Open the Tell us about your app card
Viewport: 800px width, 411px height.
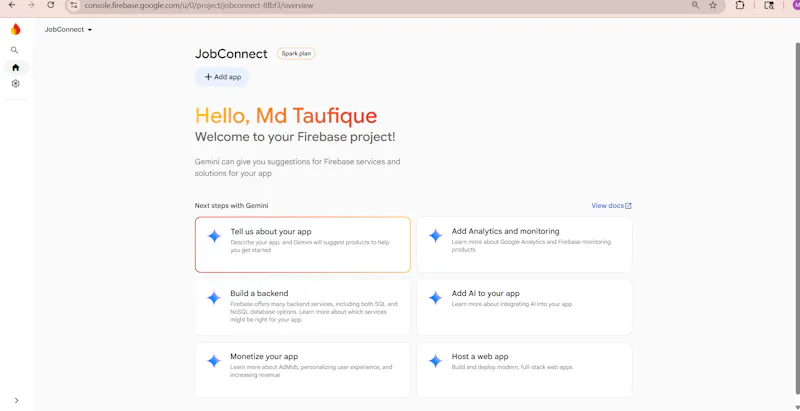click(303, 245)
